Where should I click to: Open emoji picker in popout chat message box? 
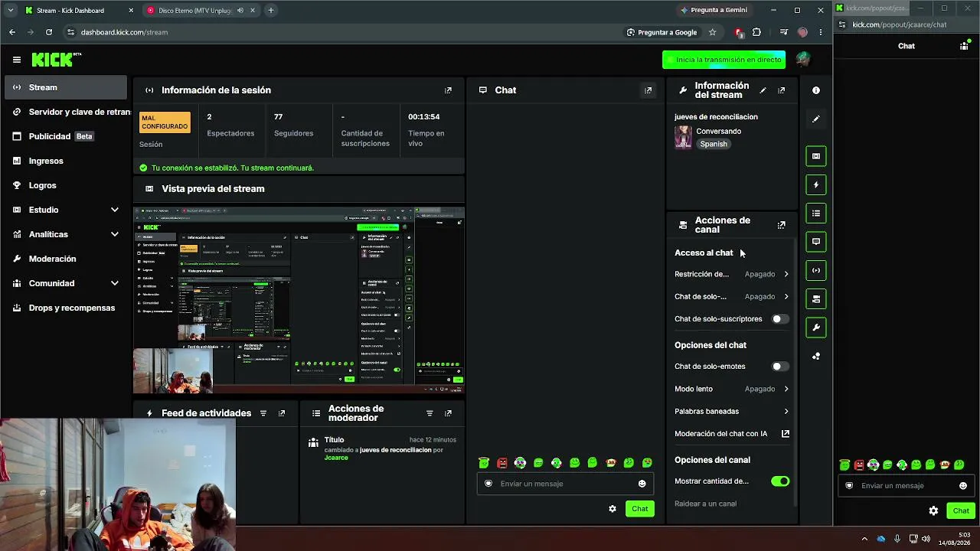[962, 486]
